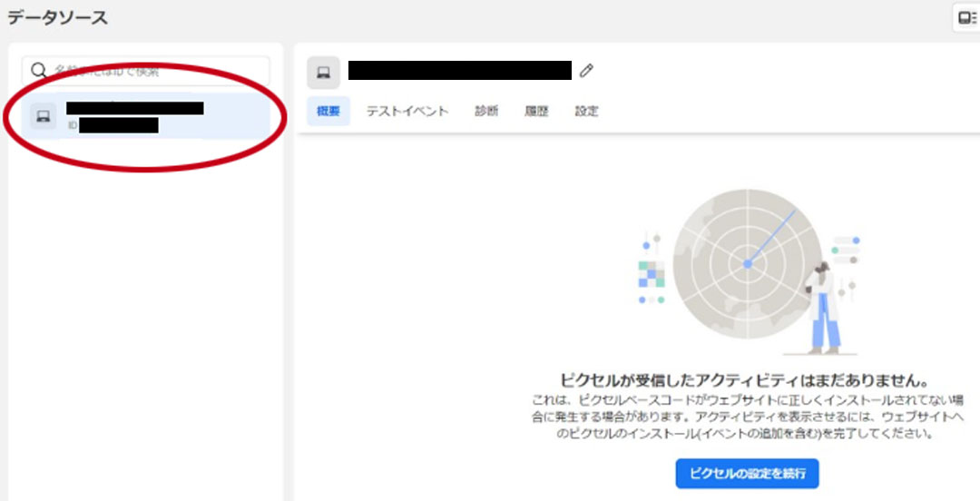Show the 履歴 tab
The height and width of the screenshot is (501, 980).
[535, 112]
